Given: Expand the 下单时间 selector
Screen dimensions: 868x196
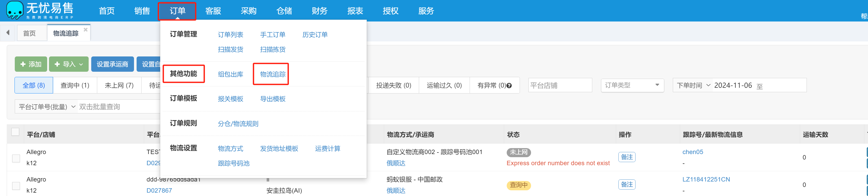Looking at the screenshot, I should 693,85.
